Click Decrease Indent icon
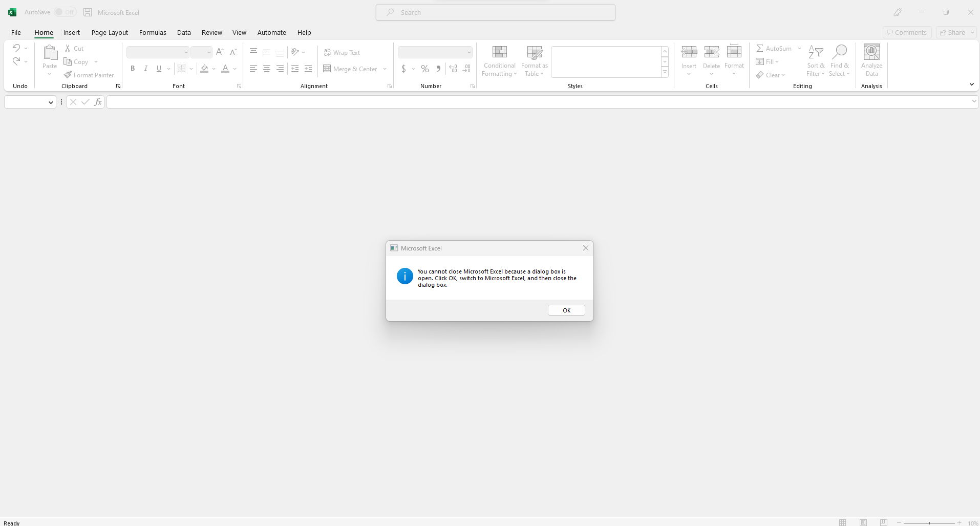The image size is (980, 526). pos(295,68)
